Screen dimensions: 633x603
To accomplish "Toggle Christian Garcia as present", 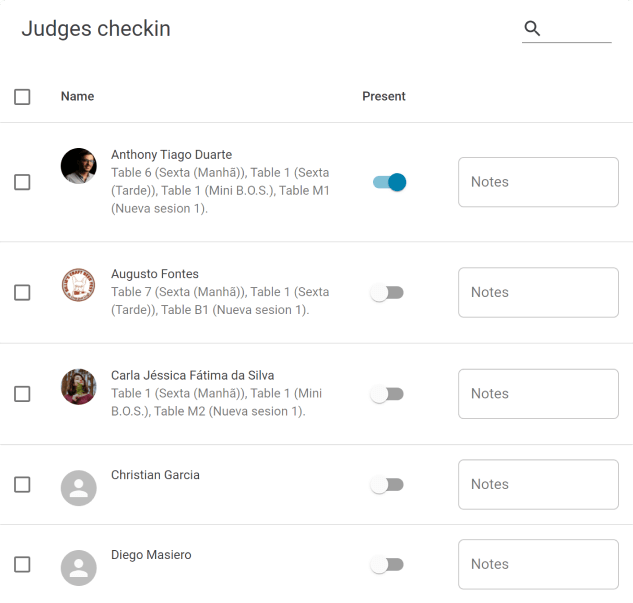I will [x=386, y=484].
